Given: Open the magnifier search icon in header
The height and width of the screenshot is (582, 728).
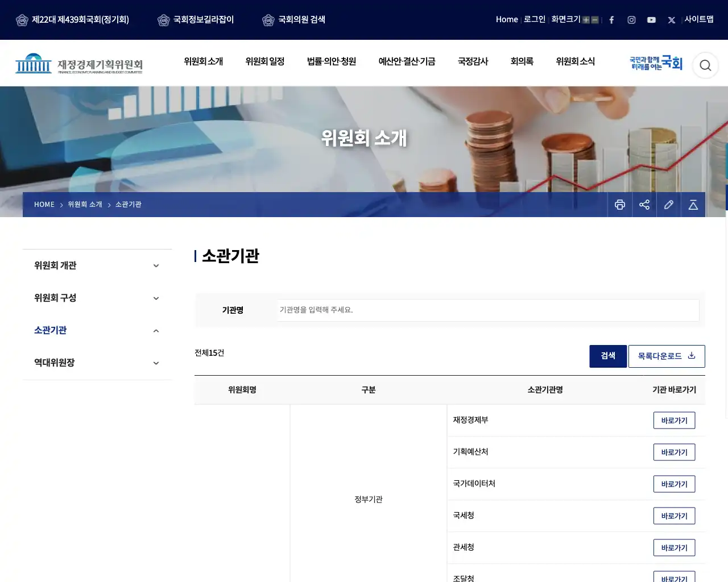Looking at the screenshot, I should click(x=705, y=65).
